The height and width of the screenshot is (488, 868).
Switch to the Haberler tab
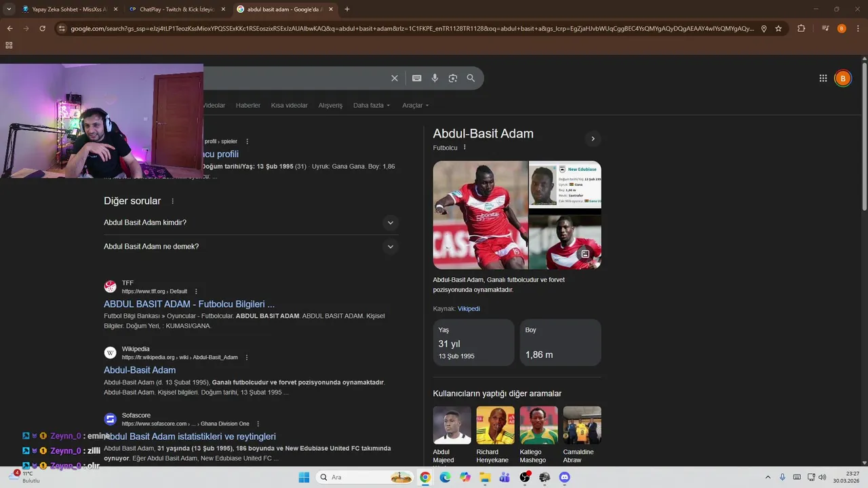[248, 105]
